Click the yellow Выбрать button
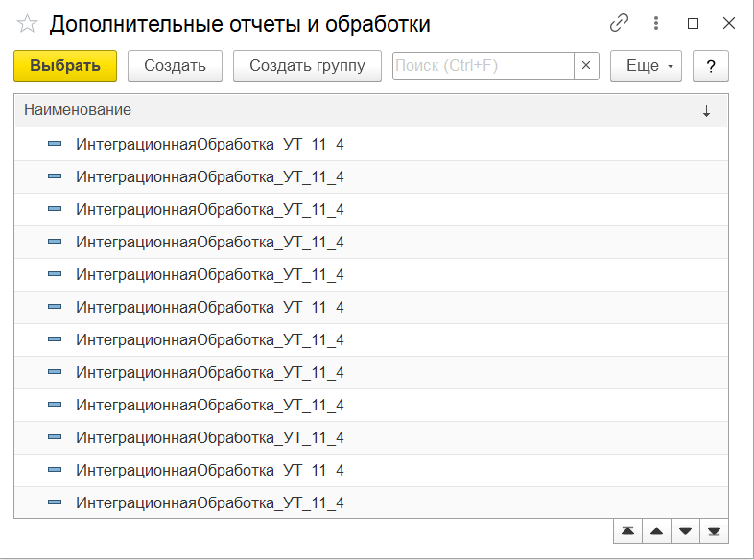The height and width of the screenshot is (560, 754). tap(65, 65)
